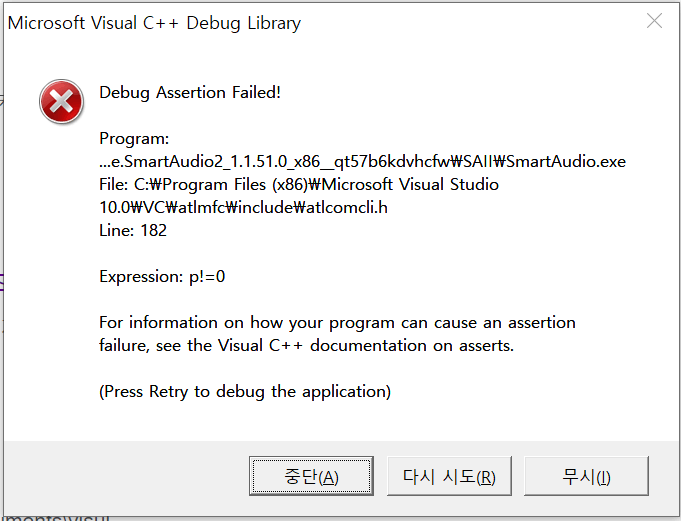Click the Expression: p!=0 line
The height and width of the screenshot is (521, 681).
pos(162,277)
